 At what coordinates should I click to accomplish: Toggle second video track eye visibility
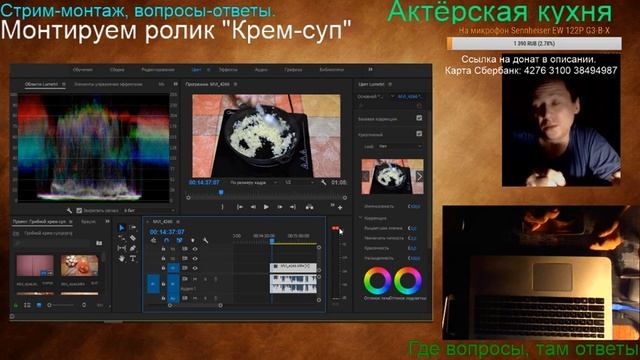tap(195, 258)
